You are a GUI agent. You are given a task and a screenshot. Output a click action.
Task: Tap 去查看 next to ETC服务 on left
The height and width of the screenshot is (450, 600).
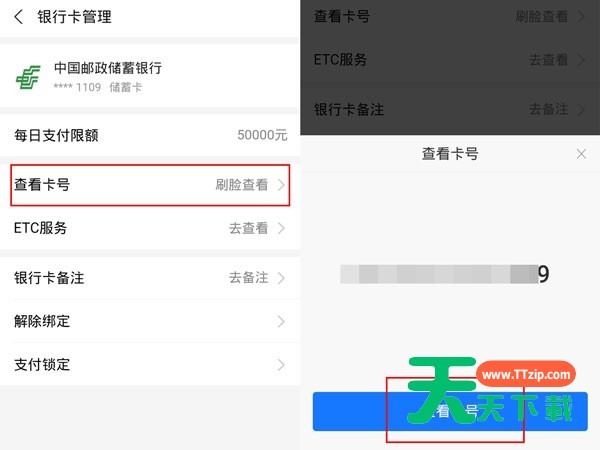(x=249, y=228)
